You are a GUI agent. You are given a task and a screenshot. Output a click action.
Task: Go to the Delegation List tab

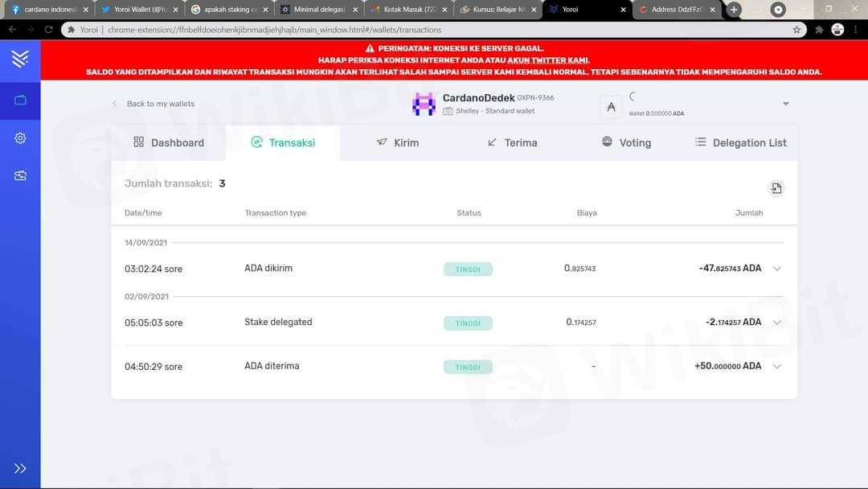tap(740, 142)
